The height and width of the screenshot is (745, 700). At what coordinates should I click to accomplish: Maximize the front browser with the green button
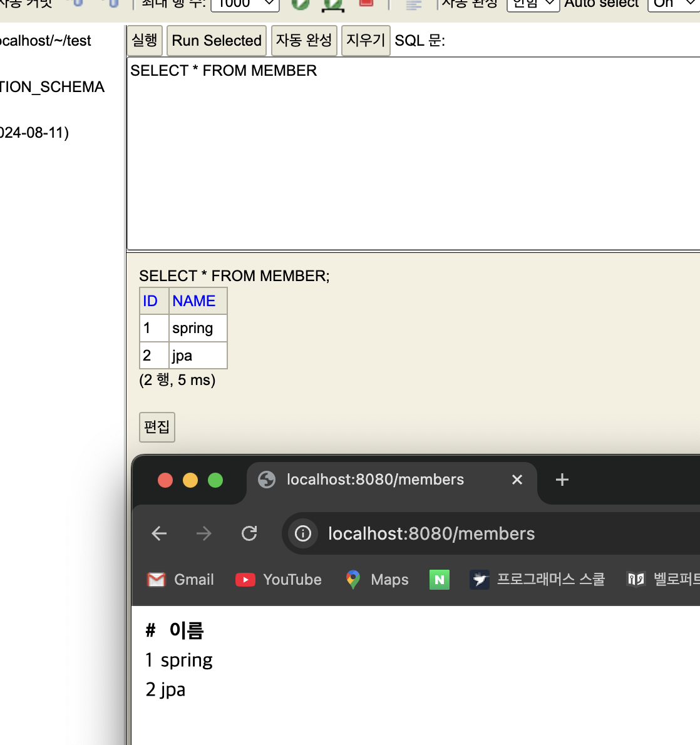pos(215,480)
